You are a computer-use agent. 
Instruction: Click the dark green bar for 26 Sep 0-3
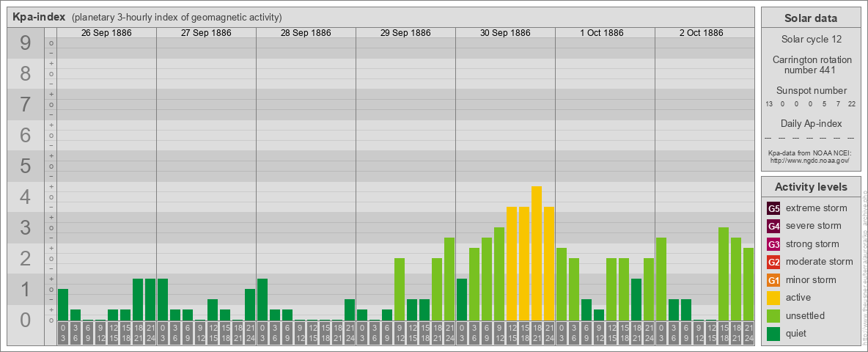63,305
